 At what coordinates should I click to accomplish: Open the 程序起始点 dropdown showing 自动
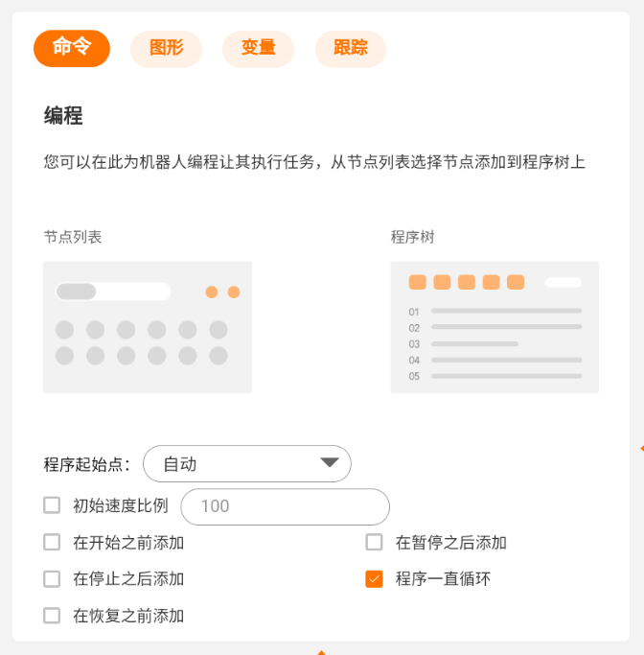(x=247, y=464)
